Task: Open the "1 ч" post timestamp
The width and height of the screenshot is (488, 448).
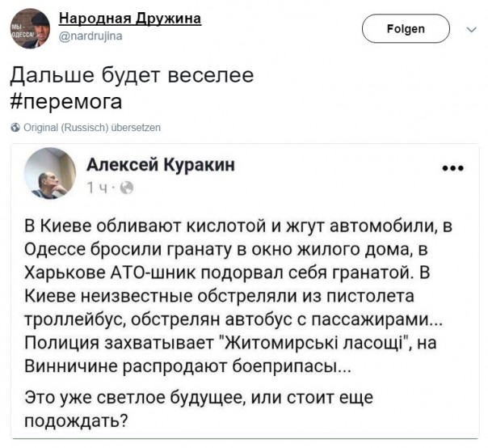Action: click(x=98, y=188)
